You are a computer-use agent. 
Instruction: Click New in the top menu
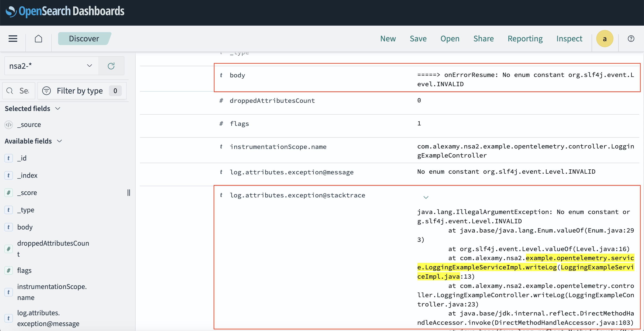[x=388, y=39]
